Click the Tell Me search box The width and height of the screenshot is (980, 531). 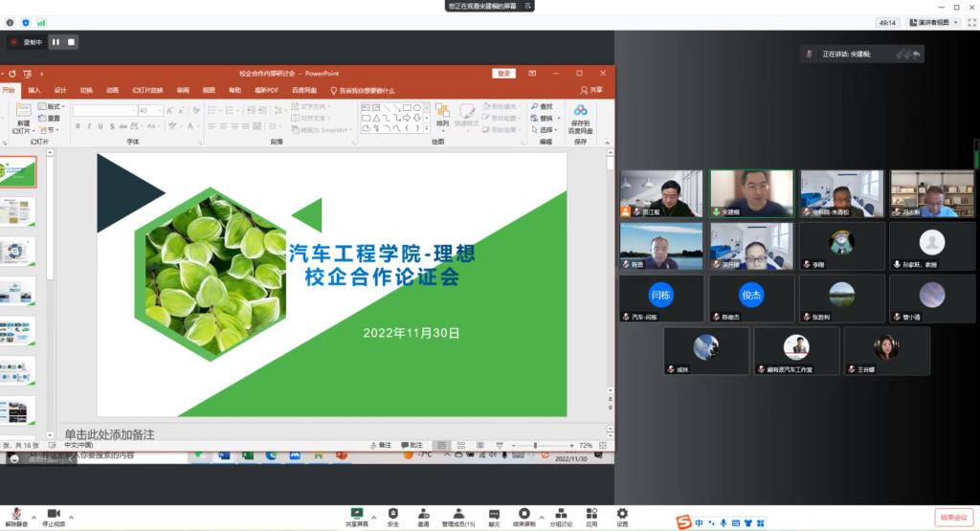[x=363, y=91]
